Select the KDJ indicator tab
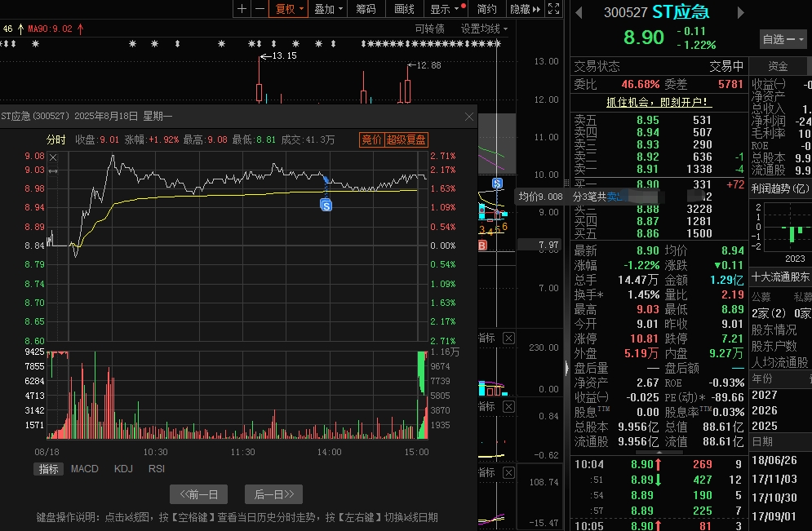Screen dimensions: 812x531 [x=123, y=469]
